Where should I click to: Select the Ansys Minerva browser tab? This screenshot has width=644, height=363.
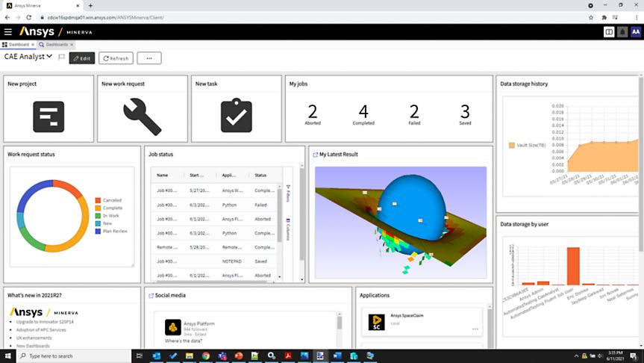43,6
